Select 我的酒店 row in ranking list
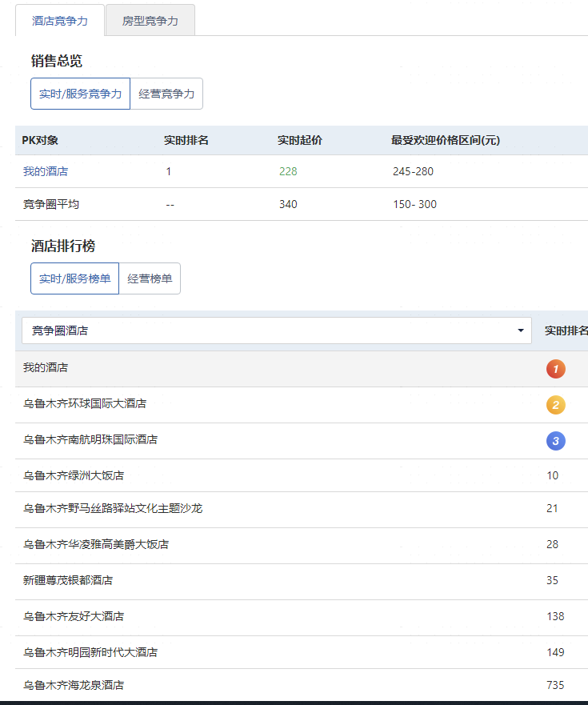The height and width of the screenshot is (705, 588). [302, 369]
